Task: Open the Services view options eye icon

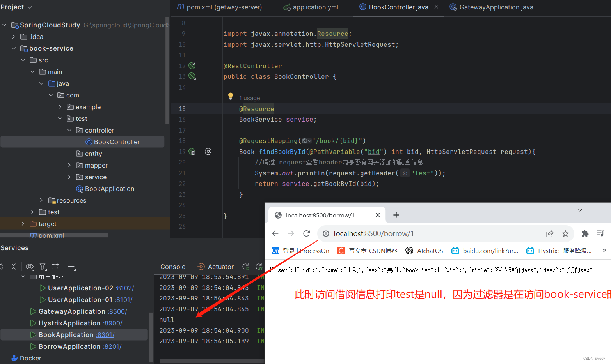Action: click(x=30, y=267)
